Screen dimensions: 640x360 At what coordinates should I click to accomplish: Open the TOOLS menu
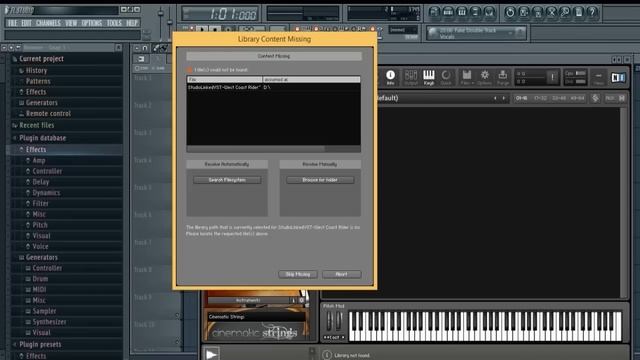coord(114,23)
